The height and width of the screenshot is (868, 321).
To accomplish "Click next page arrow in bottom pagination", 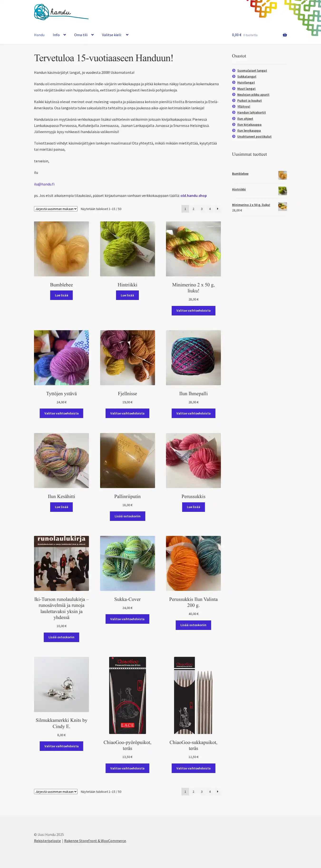I will [218, 792].
